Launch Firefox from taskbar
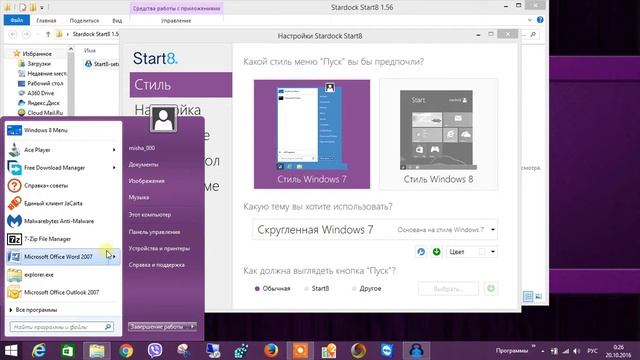 pyautogui.click(x=271, y=351)
